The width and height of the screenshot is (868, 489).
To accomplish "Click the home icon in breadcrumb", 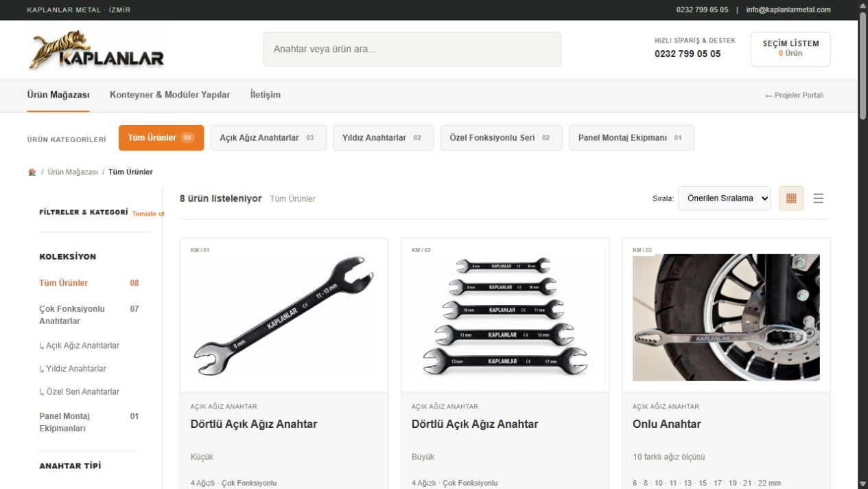I will point(32,172).
